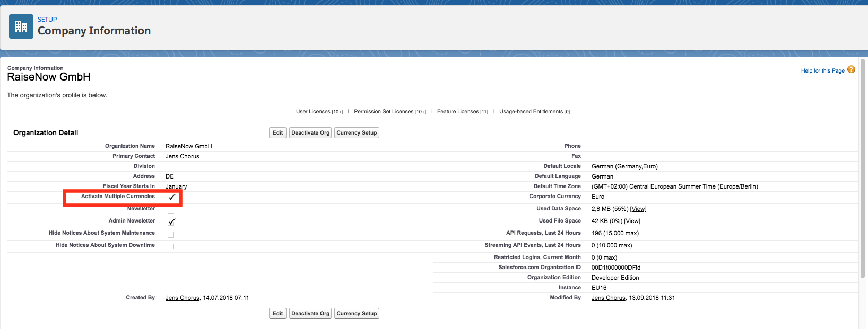Click the Company Information building icon
Screen dimensions: 868x329
click(21, 26)
